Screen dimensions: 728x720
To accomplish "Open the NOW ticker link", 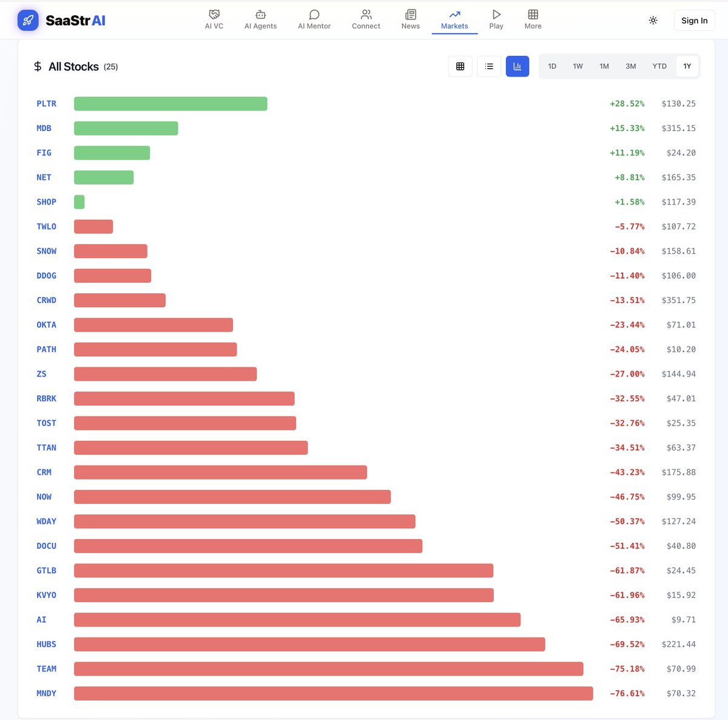I will coord(44,497).
